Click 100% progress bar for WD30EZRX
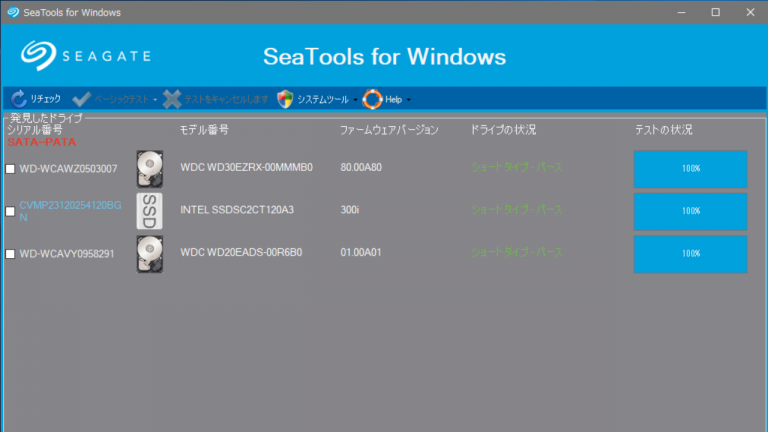 click(x=691, y=169)
